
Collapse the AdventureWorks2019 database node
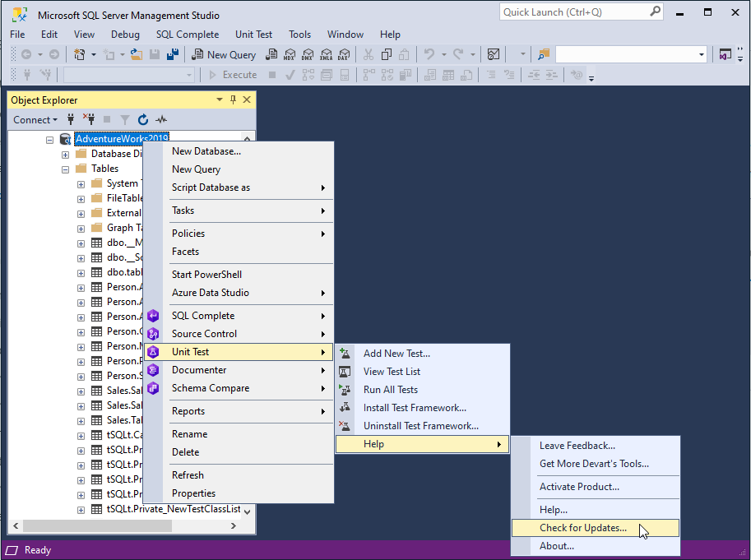(50, 140)
